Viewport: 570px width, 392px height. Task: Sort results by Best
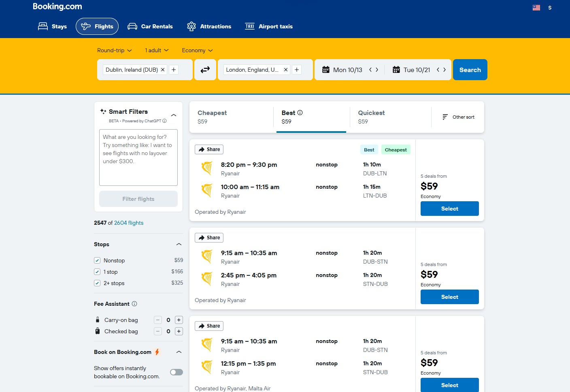tap(311, 117)
